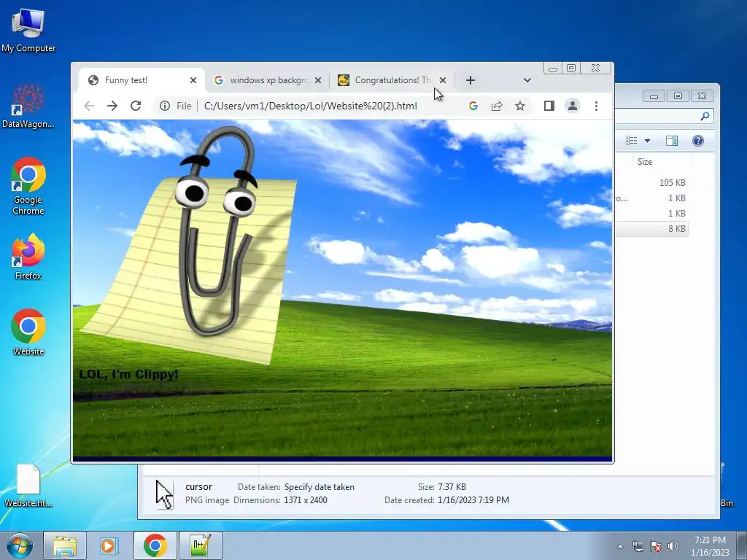The image size is (747, 560).
Task: Open the volume speaker tray icon
Action: pos(673,546)
